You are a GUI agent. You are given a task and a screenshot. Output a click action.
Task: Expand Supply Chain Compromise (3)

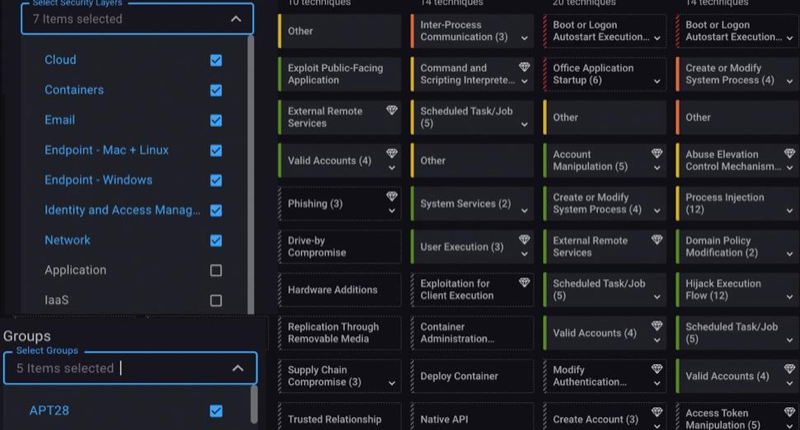(391, 383)
